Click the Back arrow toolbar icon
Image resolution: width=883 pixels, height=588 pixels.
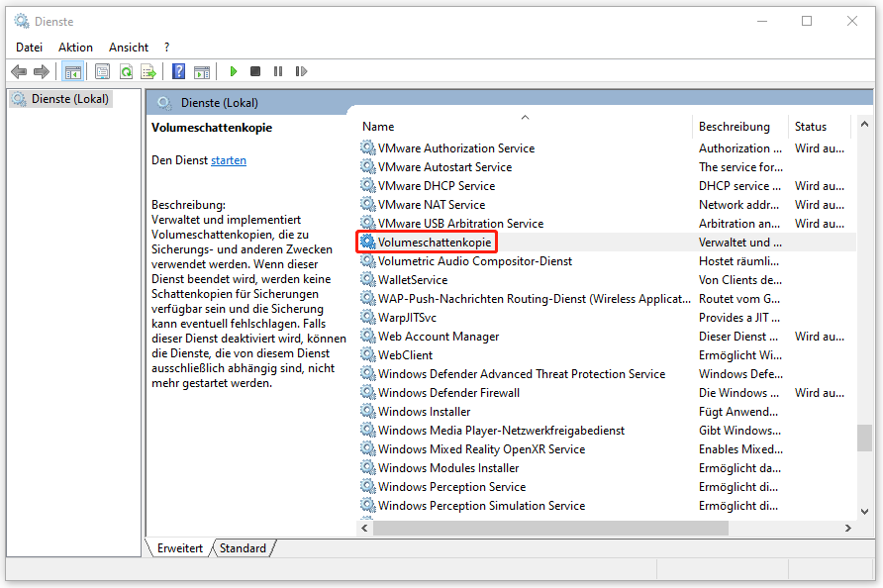tap(19, 71)
